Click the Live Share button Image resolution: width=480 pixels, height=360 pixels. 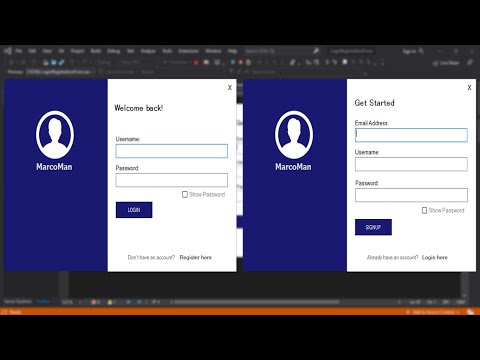point(446,63)
